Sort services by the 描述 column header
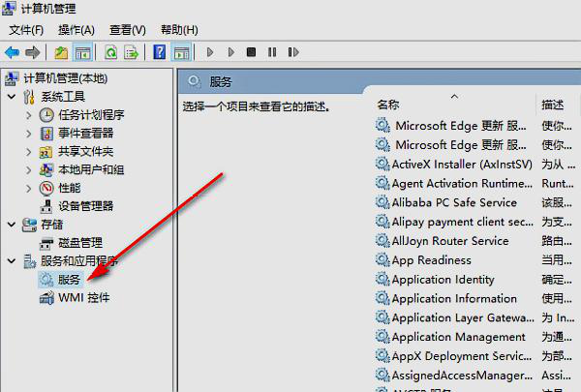 click(553, 105)
